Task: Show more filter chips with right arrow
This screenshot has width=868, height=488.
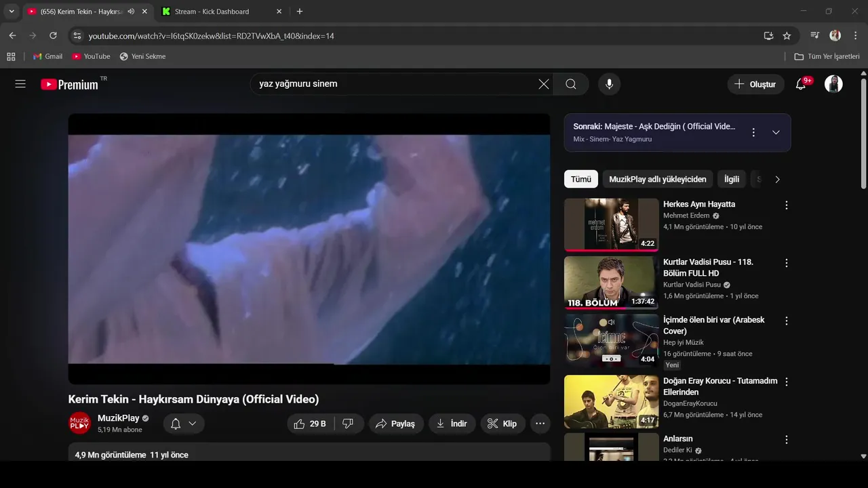Action: click(777, 180)
